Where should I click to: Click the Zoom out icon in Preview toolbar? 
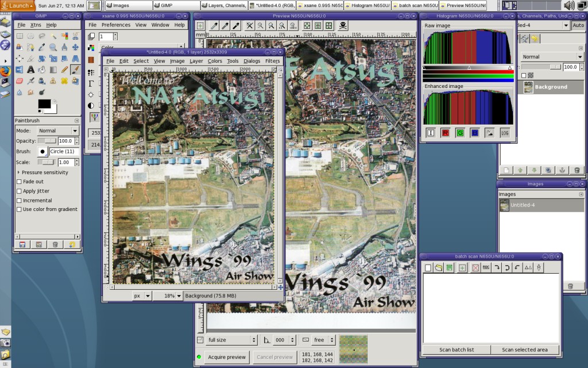pyautogui.click(x=260, y=25)
